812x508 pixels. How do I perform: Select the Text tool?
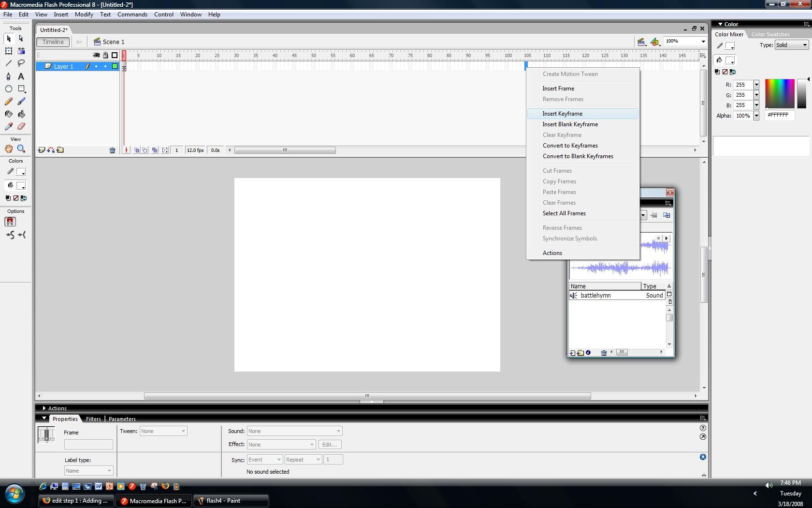point(21,76)
